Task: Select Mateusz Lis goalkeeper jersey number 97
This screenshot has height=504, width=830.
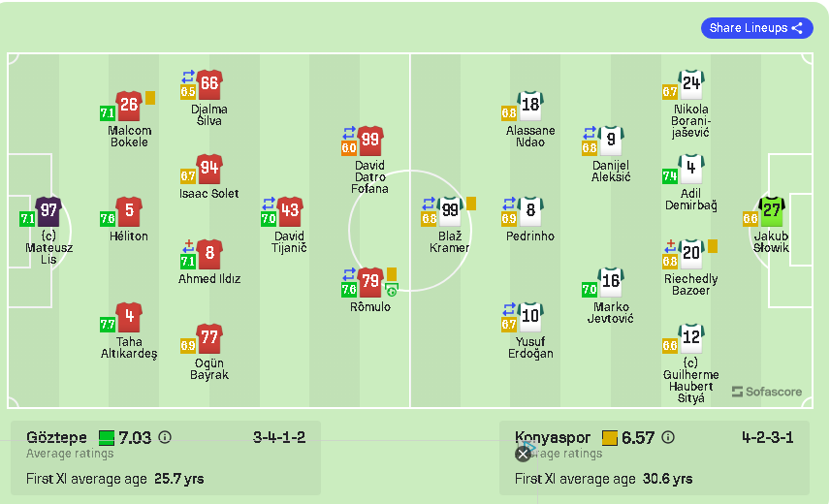Action: (x=48, y=210)
